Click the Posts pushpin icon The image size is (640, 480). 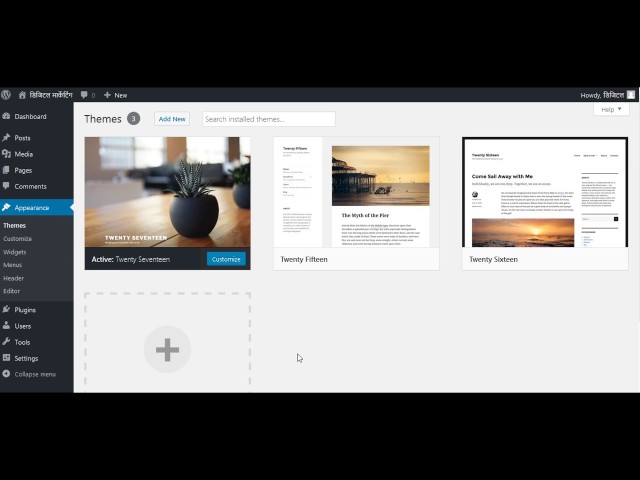tap(6, 138)
